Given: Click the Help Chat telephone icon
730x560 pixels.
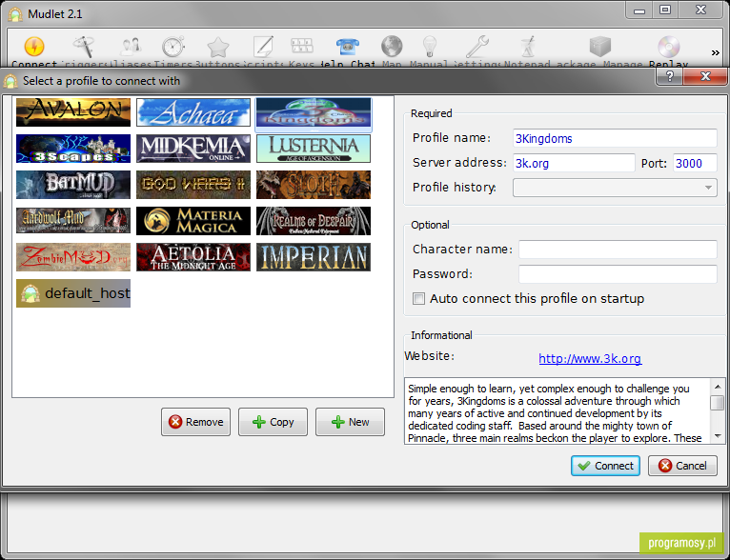Looking at the screenshot, I should tap(347, 47).
